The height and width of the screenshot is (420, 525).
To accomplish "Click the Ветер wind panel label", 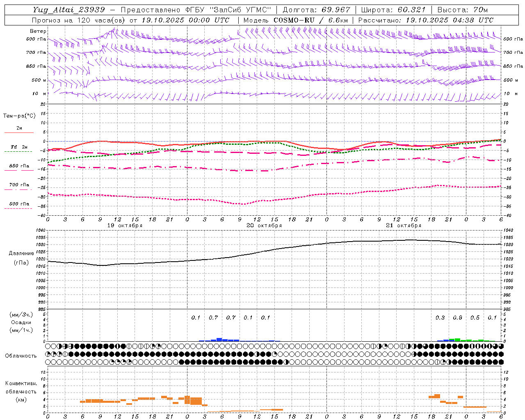I will pos(38,31).
